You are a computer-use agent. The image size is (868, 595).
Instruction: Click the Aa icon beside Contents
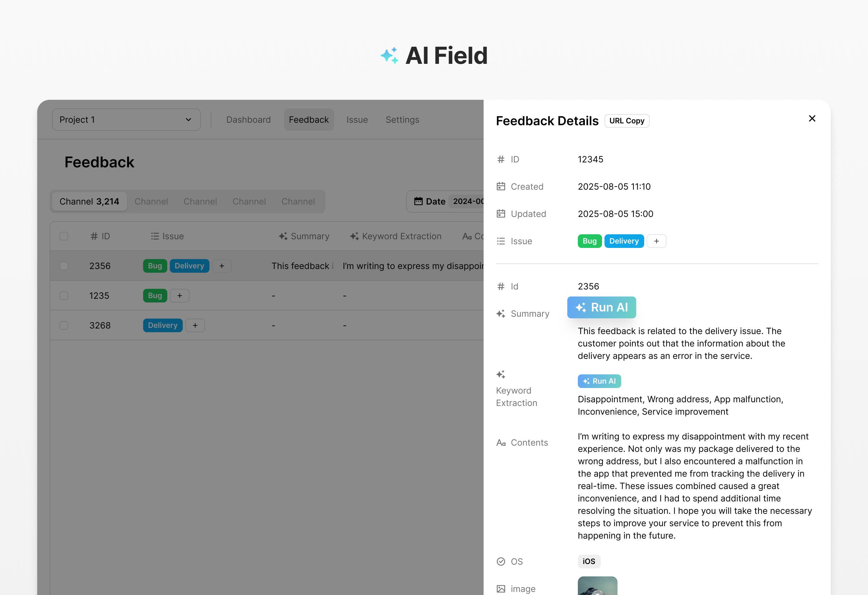[x=500, y=443]
